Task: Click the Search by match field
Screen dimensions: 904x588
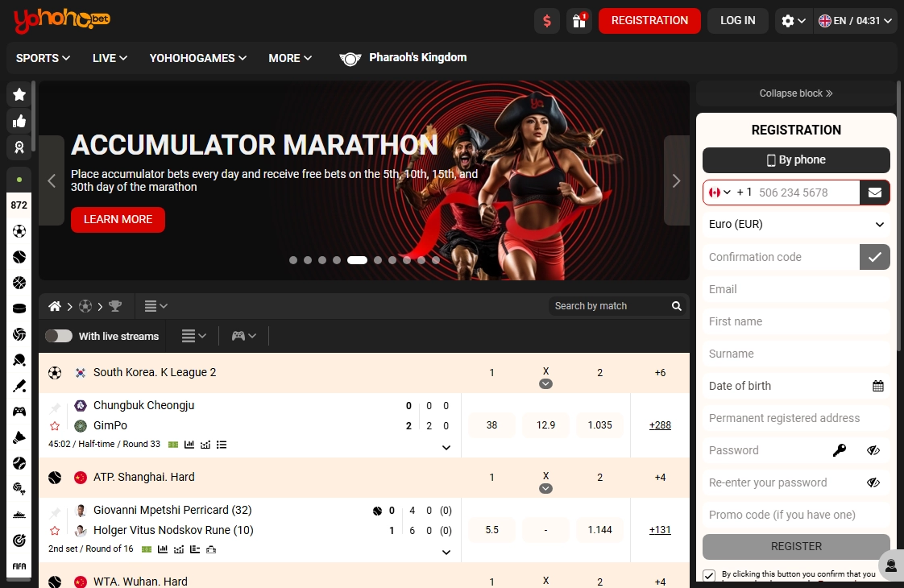Action: tap(610, 306)
